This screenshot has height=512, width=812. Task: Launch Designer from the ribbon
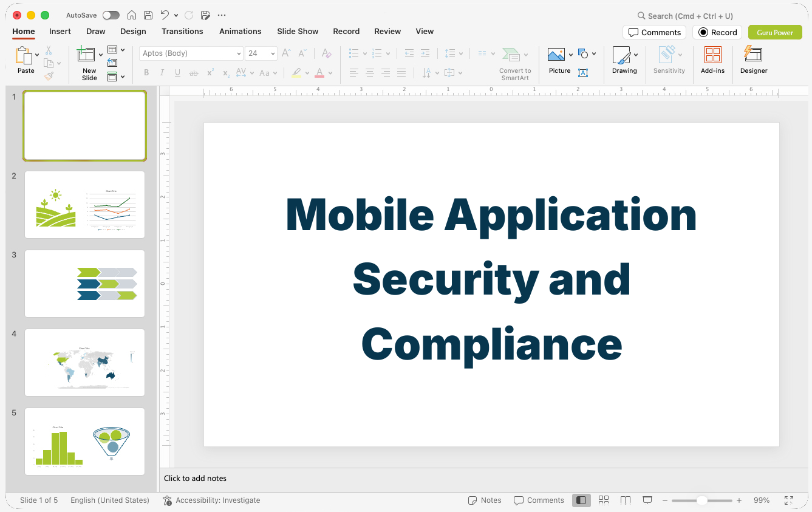coord(754,60)
